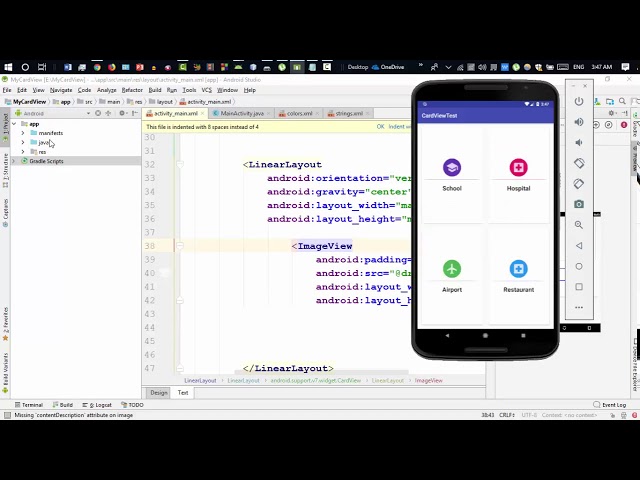Viewport: 640px width, 480px height.
Task: Take emulator screenshot with camera icon
Action: [579, 204]
